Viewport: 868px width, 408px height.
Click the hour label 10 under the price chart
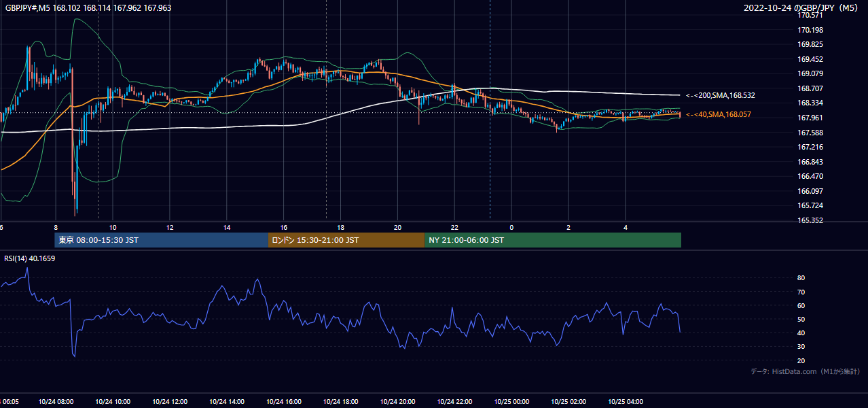(x=113, y=227)
